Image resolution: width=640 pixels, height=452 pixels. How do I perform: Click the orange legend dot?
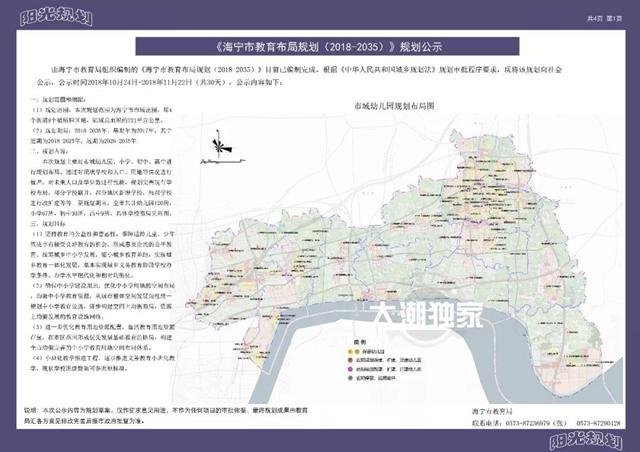(350, 361)
